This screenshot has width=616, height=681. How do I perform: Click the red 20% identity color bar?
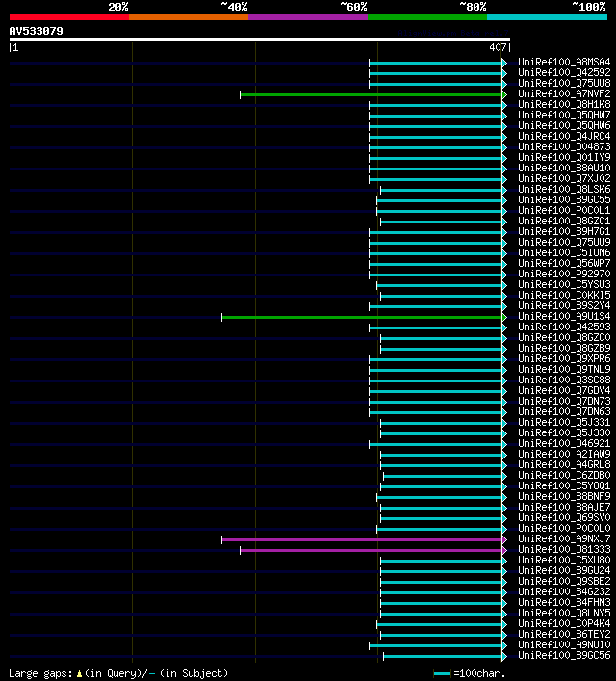pos(69,17)
